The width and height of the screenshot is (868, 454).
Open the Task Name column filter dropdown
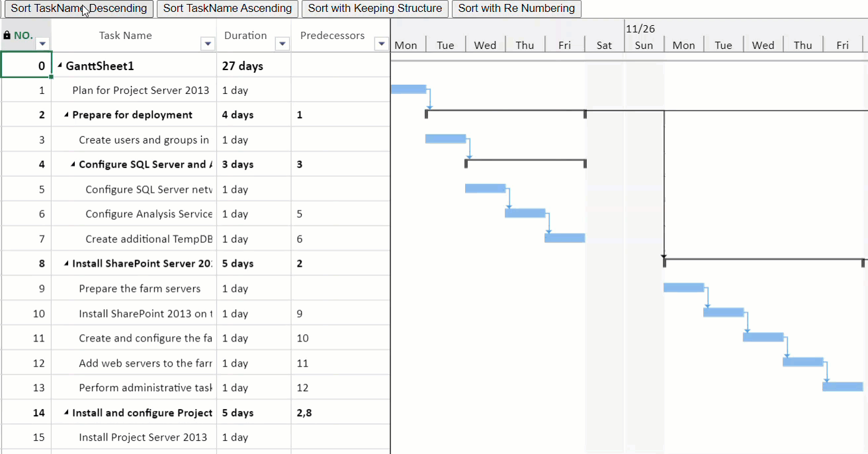click(x=208, y=44)
